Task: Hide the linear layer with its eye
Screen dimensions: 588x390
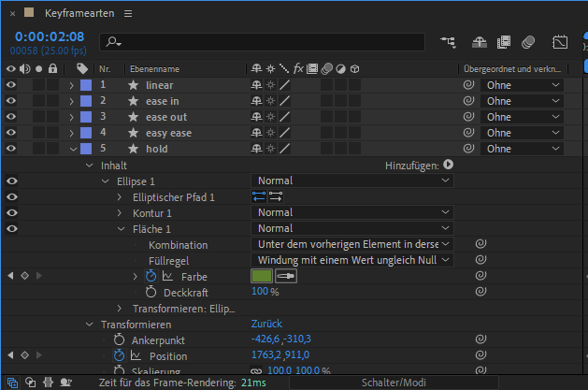Action: (x=11, y=85)
